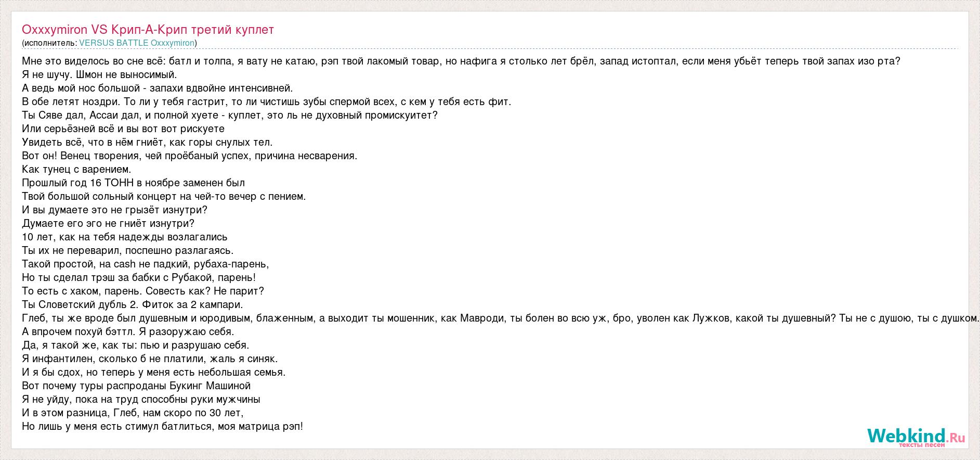Click the line starting with 10 лет, как на тебя
The height and width of the screenshot is (460, 980).
125,237
